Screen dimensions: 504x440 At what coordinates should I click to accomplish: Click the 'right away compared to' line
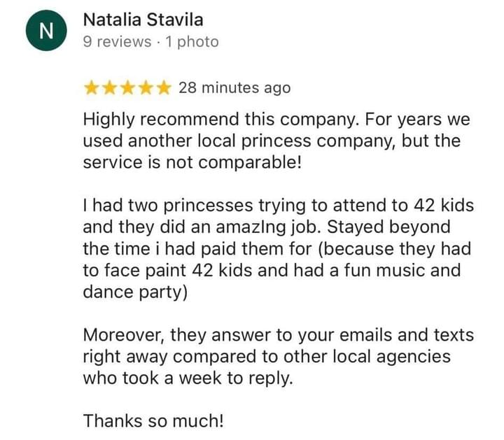click(x=266, y=357)
